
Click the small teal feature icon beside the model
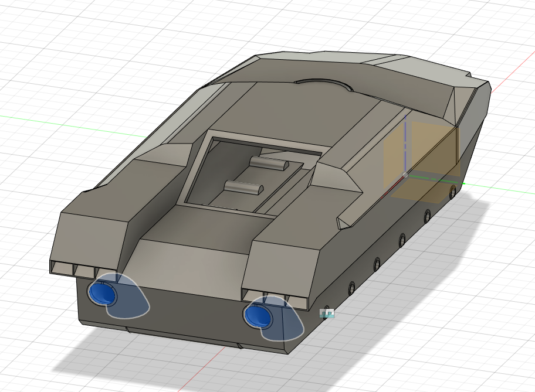pos(327,314)
